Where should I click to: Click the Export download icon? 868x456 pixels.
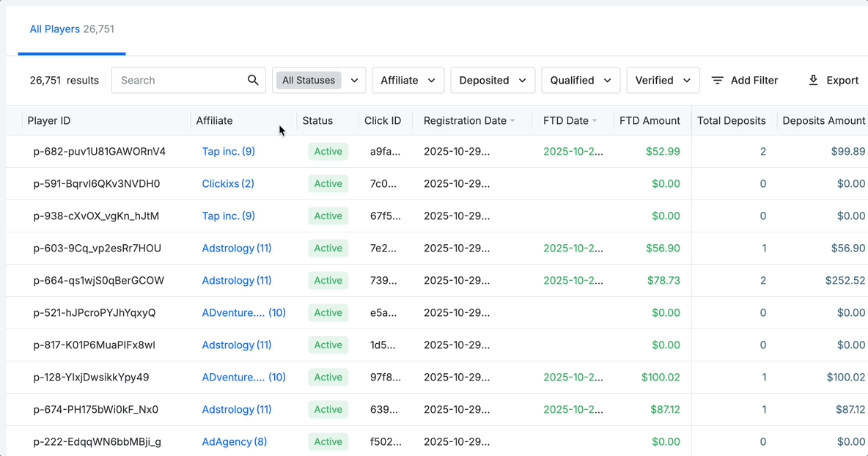click(x=813, y=80)
